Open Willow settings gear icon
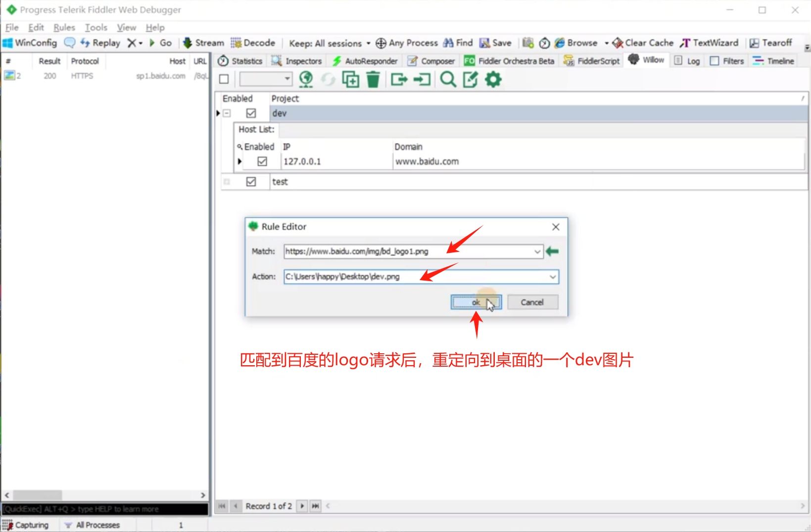The image size is (811, 532). 493,79
